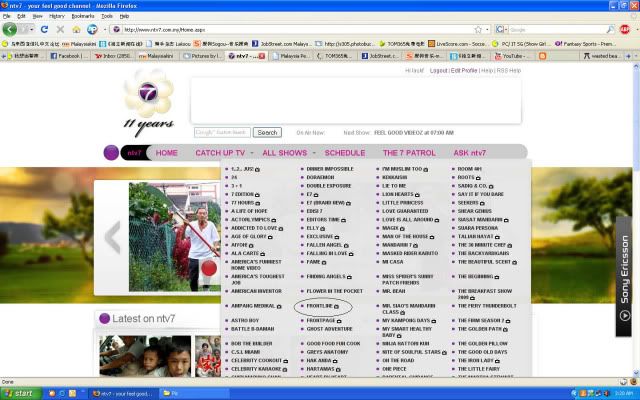Open the Tools menu
Image resolution: width=640 pixels, height=400 pixels.
click(x=107, y=16)
